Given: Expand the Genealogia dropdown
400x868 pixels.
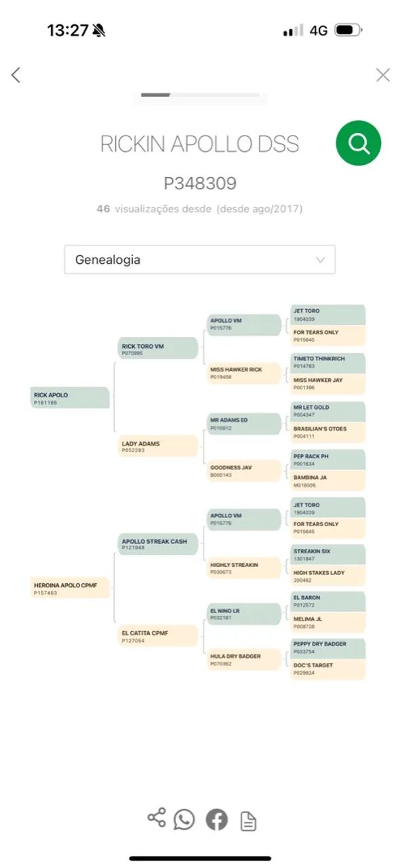Looking at the screenshot, I should click(200, 260).
